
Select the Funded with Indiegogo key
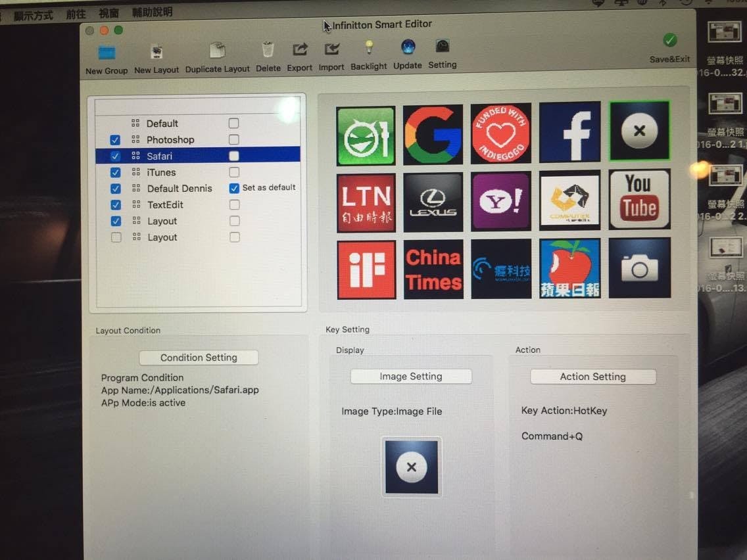click(x=500, y=133)
